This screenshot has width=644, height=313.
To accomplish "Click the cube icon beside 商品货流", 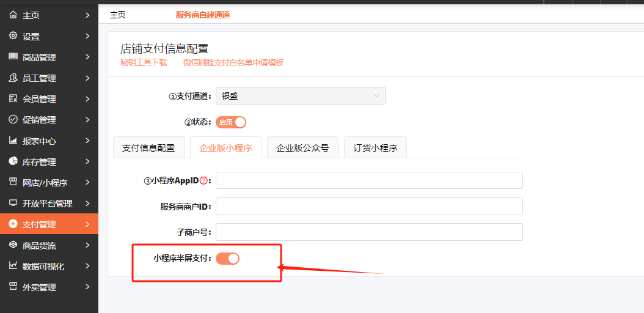I will tap(13, 245).
